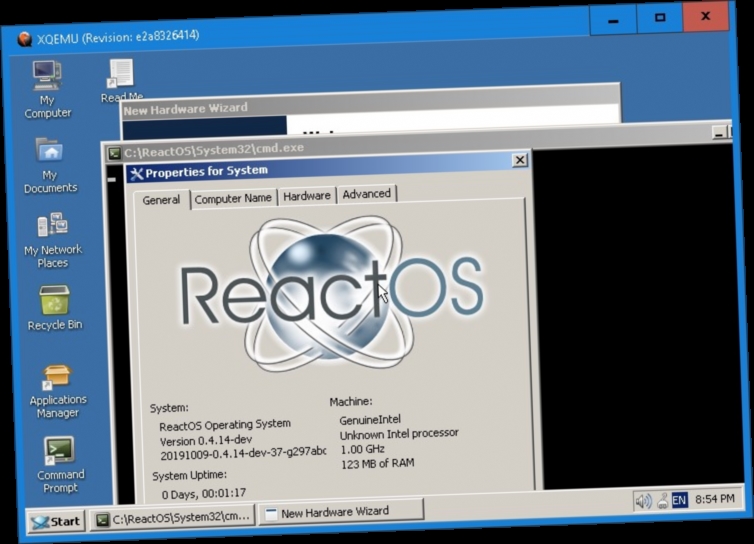Click the '0 Days, 00:01:17' uptime value
Viewport: 754px width, 544px height.
coord(204,493)
